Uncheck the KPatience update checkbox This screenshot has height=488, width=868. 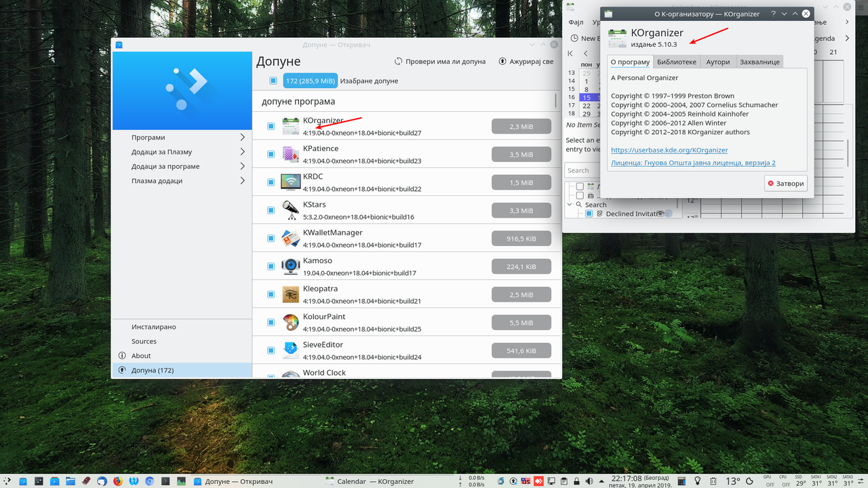pos(271,155)
